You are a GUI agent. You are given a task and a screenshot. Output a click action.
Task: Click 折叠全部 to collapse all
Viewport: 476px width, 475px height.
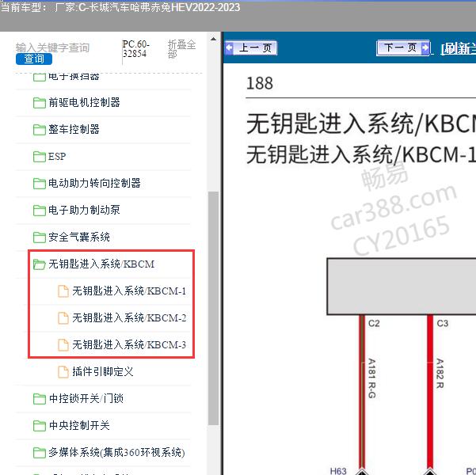pos(181,48)
